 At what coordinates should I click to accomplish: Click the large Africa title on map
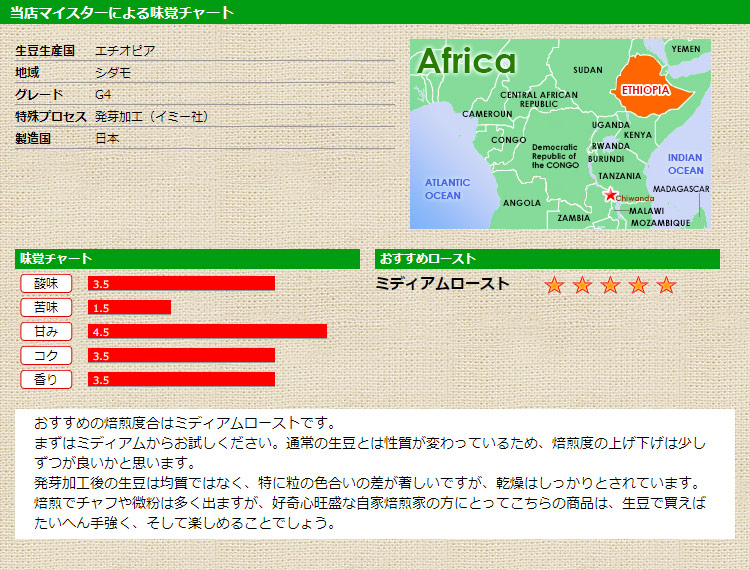click(467, 62)
